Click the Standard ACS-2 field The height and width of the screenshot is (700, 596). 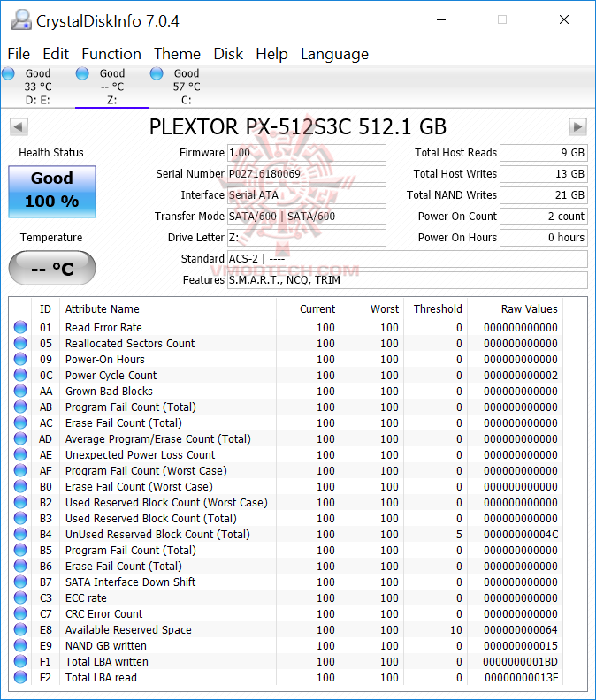tap(408, 259)
